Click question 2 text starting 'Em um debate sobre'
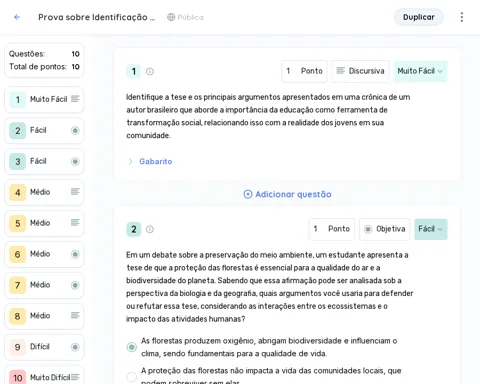Viewport: 480px width, 384px height. click(270, 287)
